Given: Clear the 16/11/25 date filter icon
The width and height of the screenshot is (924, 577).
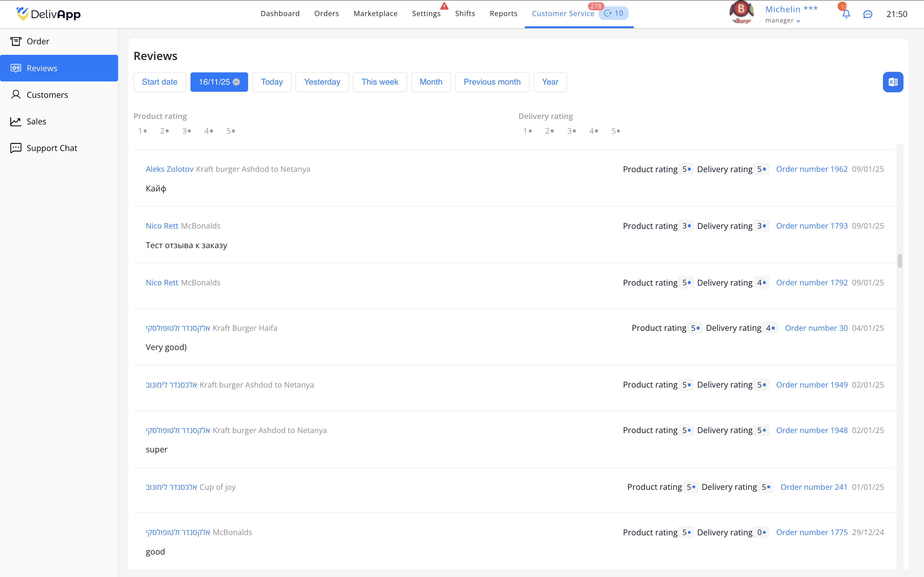Looking at the screenshot, I should click(x=236, y=82).
